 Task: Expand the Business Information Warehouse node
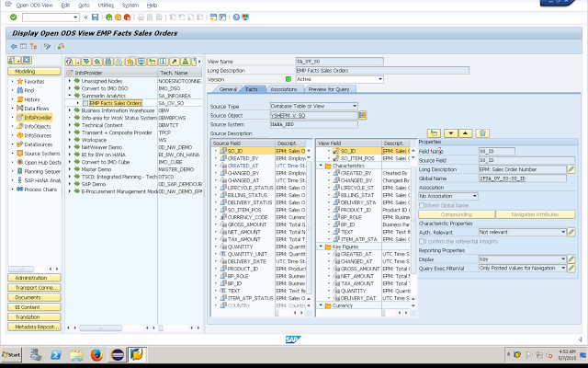coord(70,110)
